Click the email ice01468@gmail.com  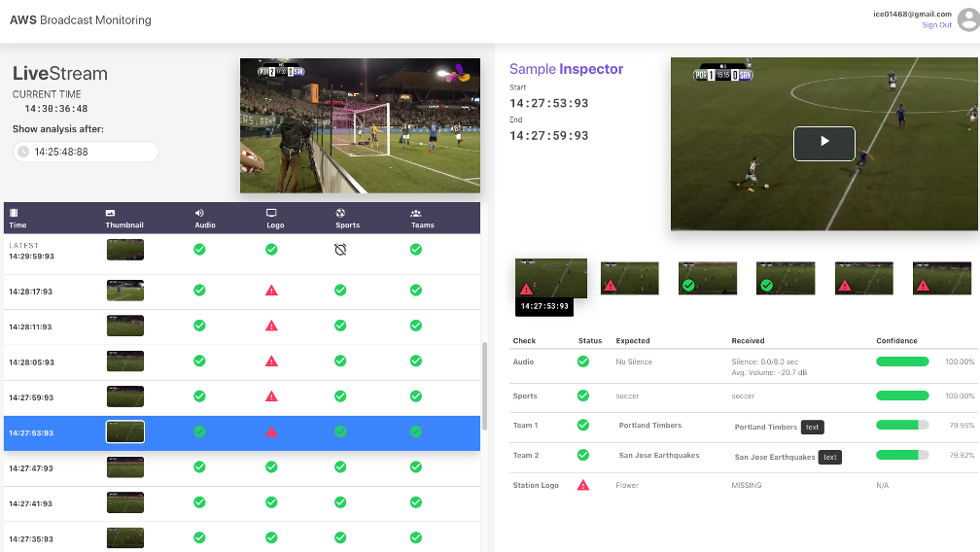click(x=912, y=14)
